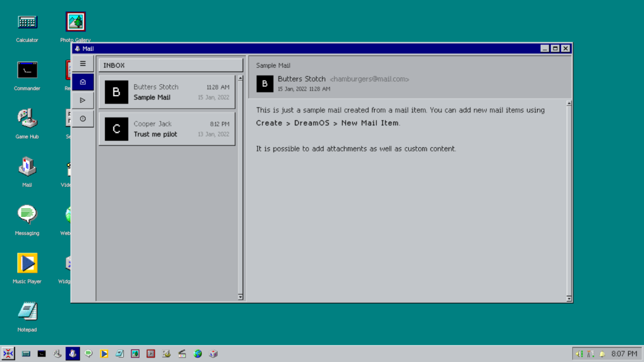
Task: Open the Inbox folder icon in Mail sidebar
Action: coord(82,81)
